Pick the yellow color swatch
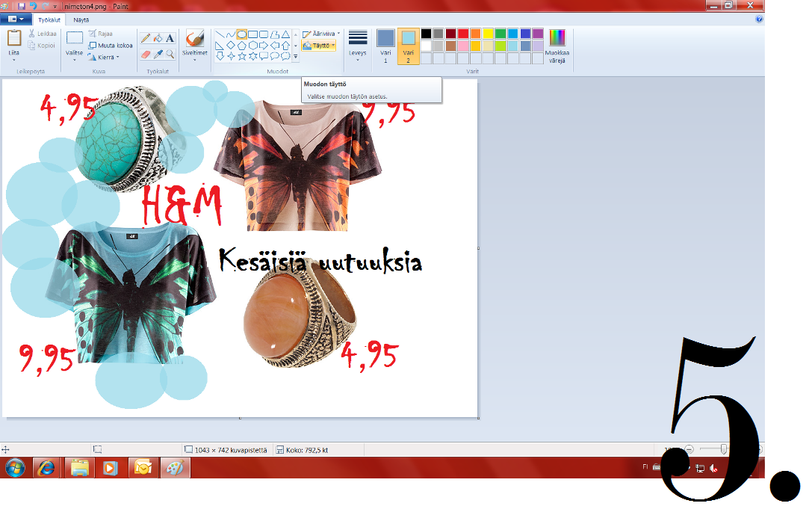 click(488, 34)
